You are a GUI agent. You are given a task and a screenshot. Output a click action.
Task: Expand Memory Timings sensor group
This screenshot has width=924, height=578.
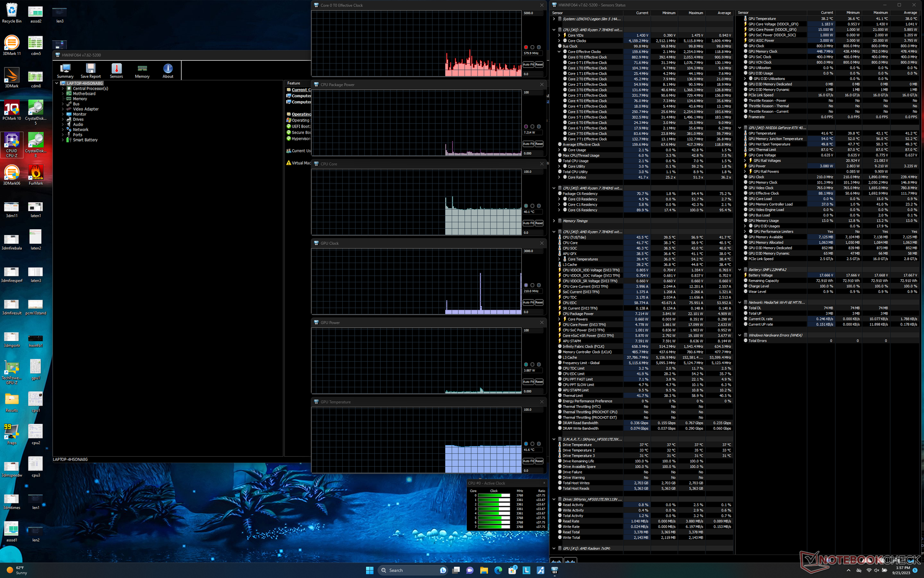(x=554, y=221)
